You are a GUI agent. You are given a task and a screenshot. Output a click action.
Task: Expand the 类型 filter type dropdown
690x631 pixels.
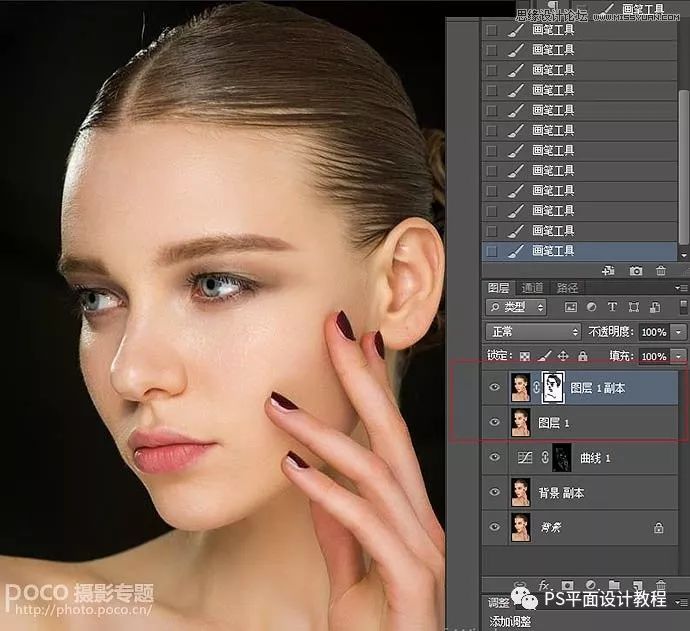pos(516,307)
